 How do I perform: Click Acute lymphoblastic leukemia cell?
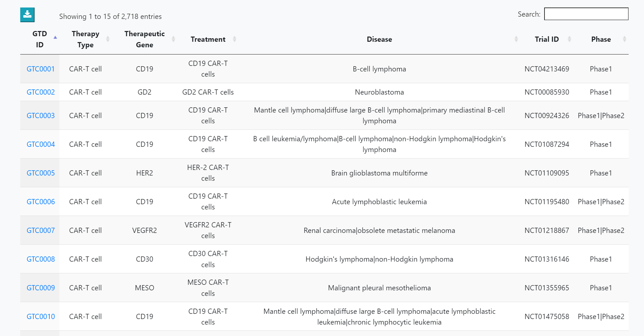(379, 202)
